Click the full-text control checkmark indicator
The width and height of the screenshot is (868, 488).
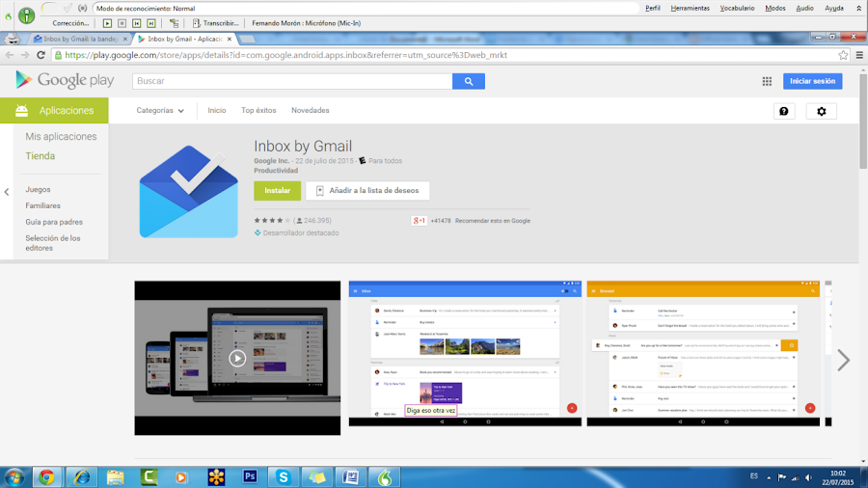68,8
